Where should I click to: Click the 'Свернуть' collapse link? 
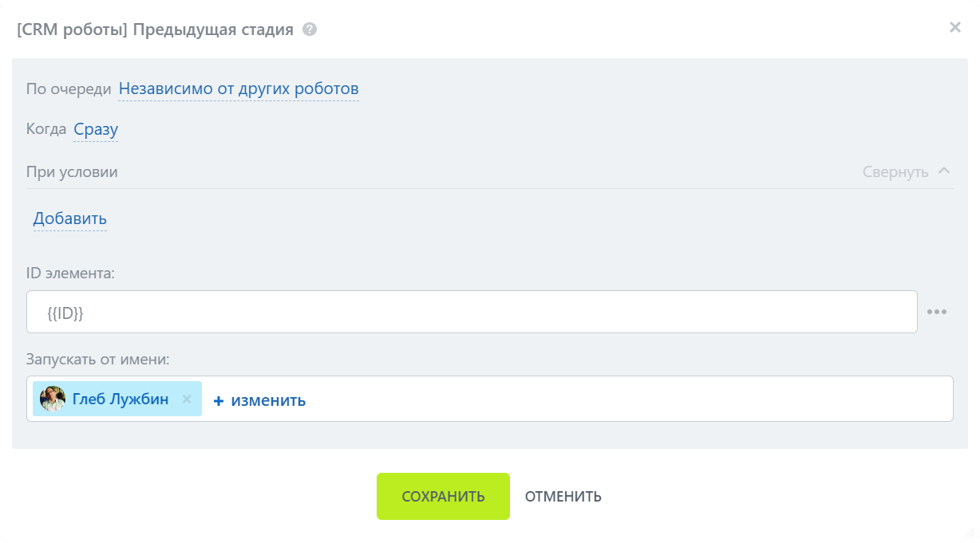pyautogui.click(x=895, y=171)
